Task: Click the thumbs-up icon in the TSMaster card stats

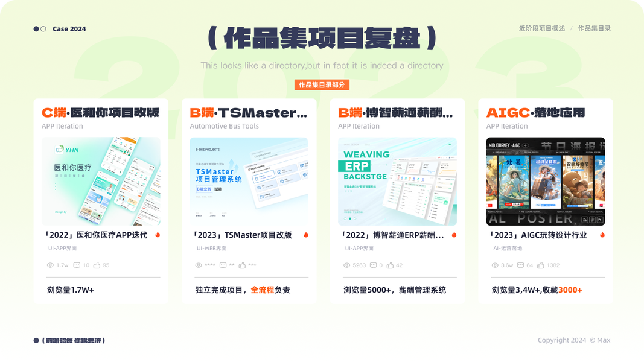Action: (242, 265)
